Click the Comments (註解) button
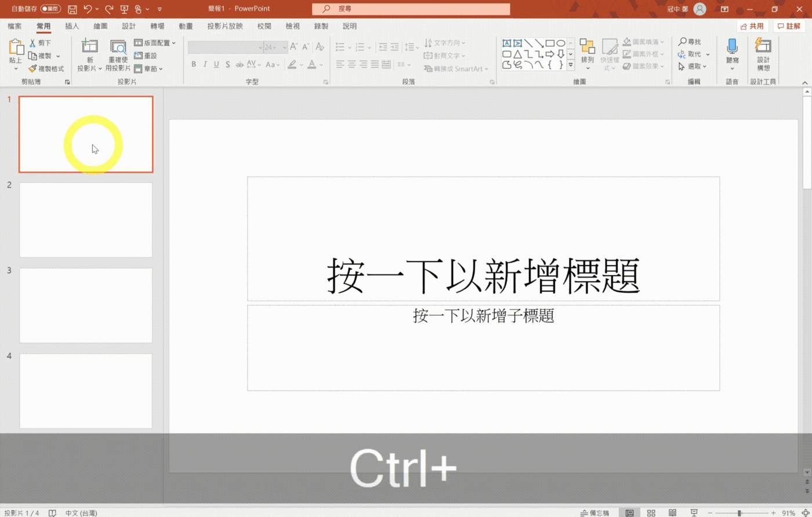 (x=789, y=26)
